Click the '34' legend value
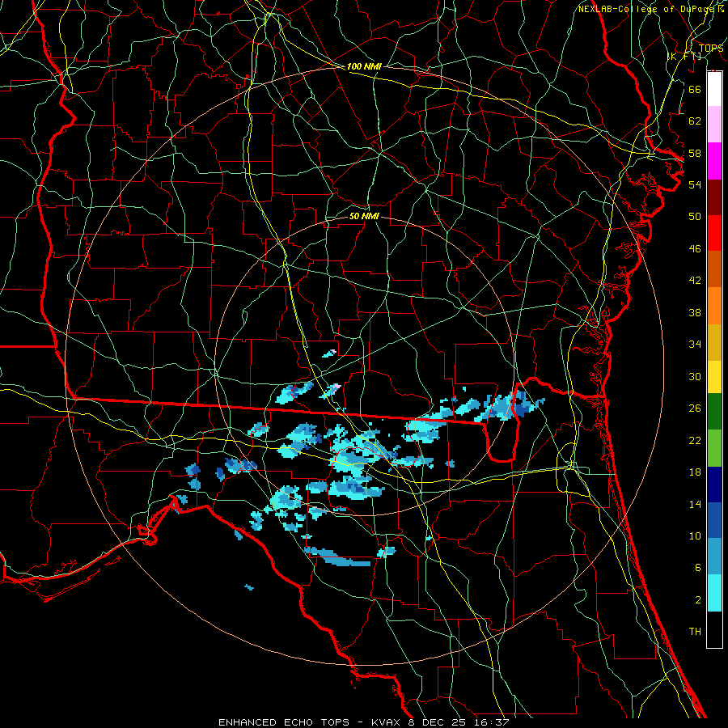The width and height of the screenshot is (728, 728). pyautogui.click(x=695, y=345)
